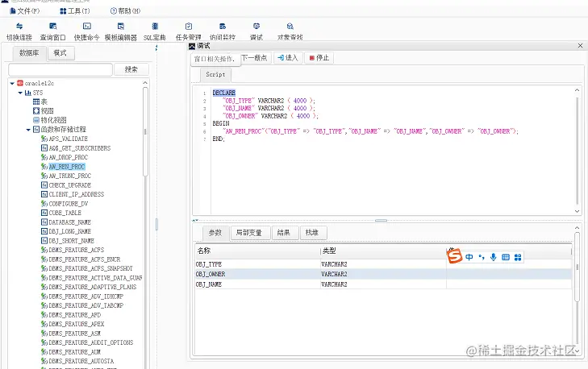Collapse the 函数和存储过程 node arrow
The width and height of the screenshot is (588, 369).
click(28, 130)
